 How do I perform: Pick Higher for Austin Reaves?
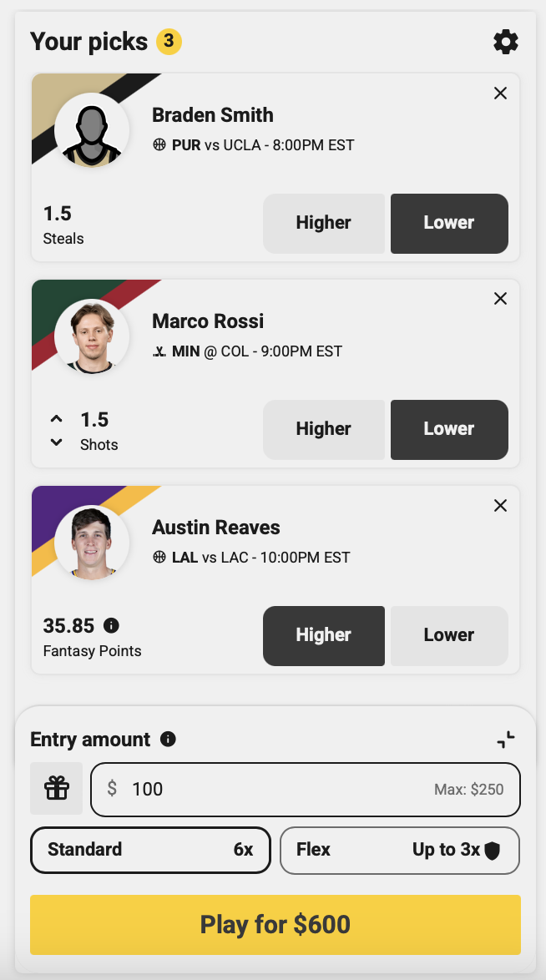(x=323, y=635)
